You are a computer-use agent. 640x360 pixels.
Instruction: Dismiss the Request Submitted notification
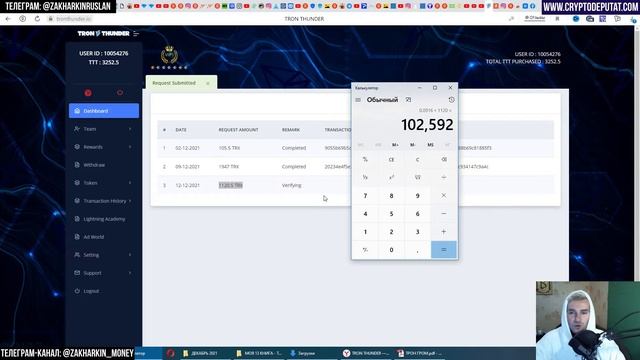point(208,83)
